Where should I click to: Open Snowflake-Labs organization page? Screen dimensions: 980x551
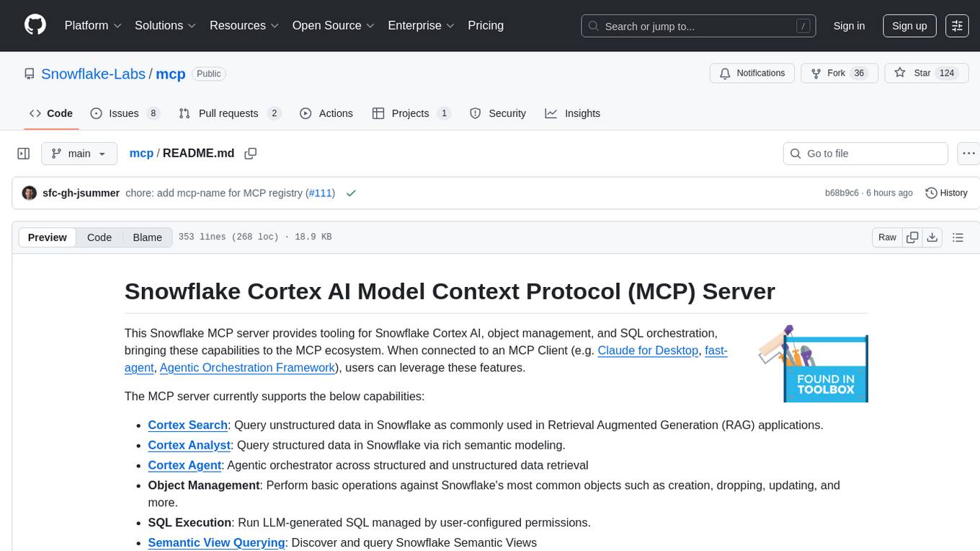pos(94,74)
